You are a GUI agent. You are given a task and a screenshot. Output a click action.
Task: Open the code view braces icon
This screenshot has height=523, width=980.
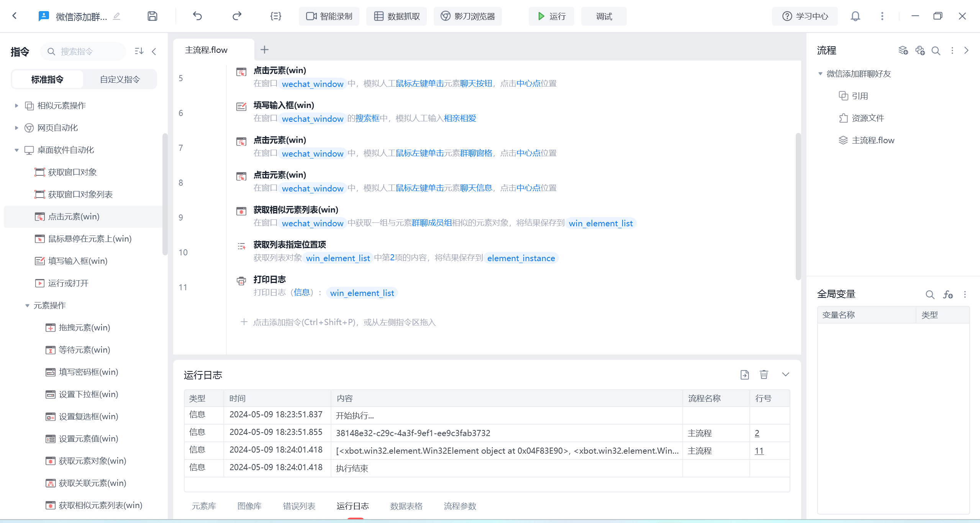click(275, 16)
